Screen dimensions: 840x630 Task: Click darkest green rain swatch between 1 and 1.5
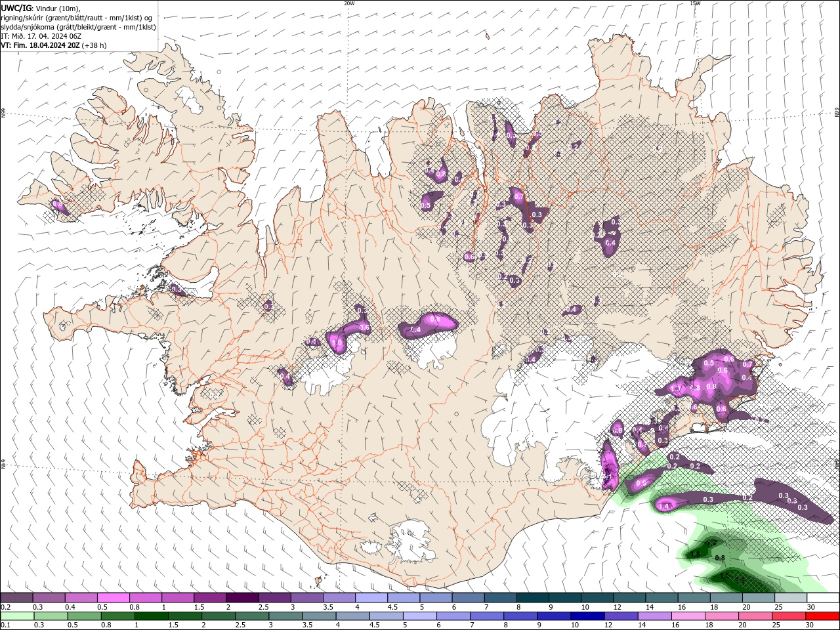(x=152, y=616)
